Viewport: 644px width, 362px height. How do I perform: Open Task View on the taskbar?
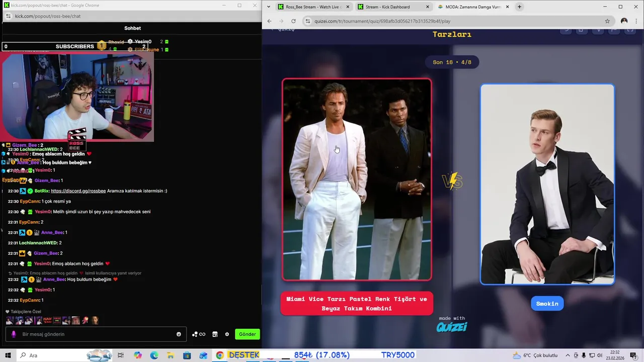click(121, 355)
